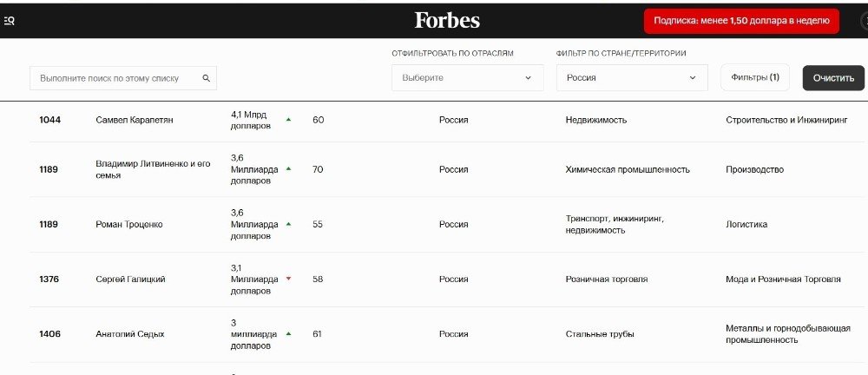Open Самвел Карапетян's profile link

point(134,120)
